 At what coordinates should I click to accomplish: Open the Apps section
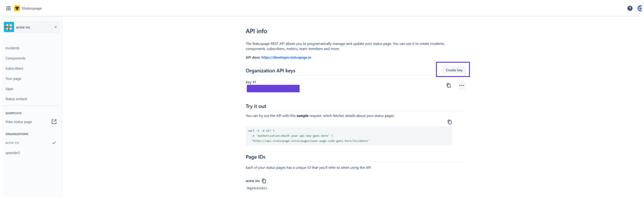point(9,89)
